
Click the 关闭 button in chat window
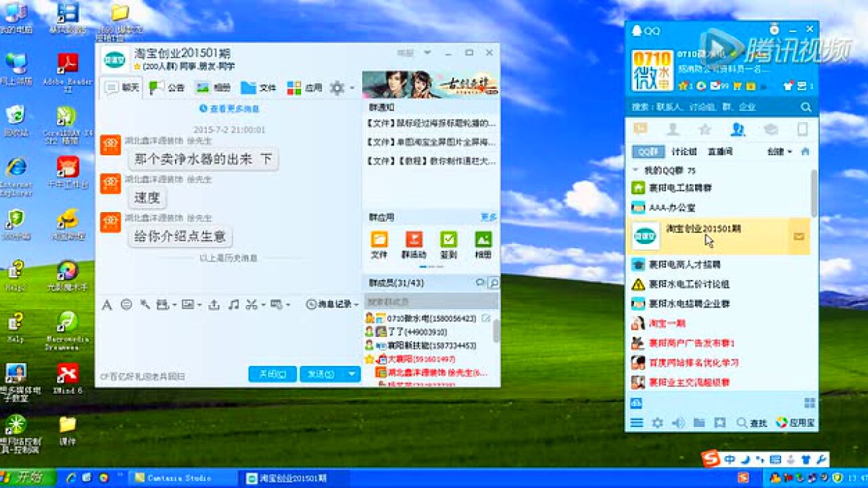pyautogui.click(x=272, y=373)
